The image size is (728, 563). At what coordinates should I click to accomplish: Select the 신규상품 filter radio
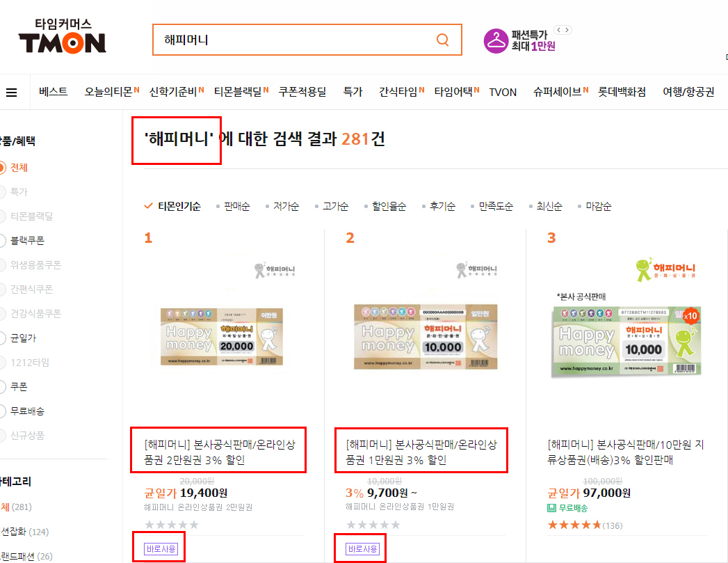click(x=2, y=436)
